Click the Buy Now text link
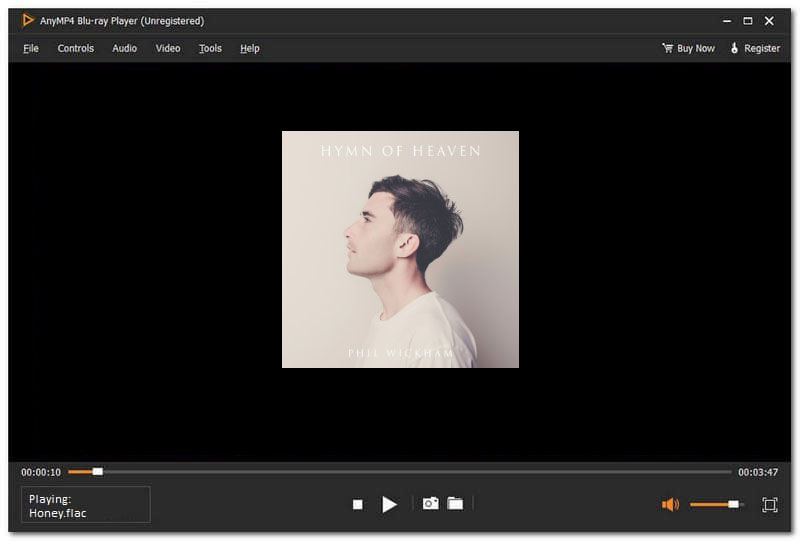This screenshot has height=541, width=800. (696, 48)
